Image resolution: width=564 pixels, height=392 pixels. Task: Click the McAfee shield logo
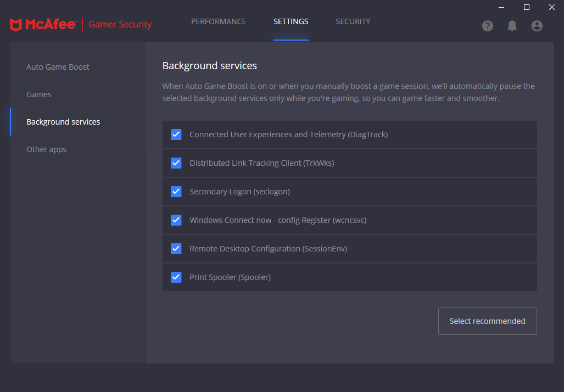(x=16, y=25)
